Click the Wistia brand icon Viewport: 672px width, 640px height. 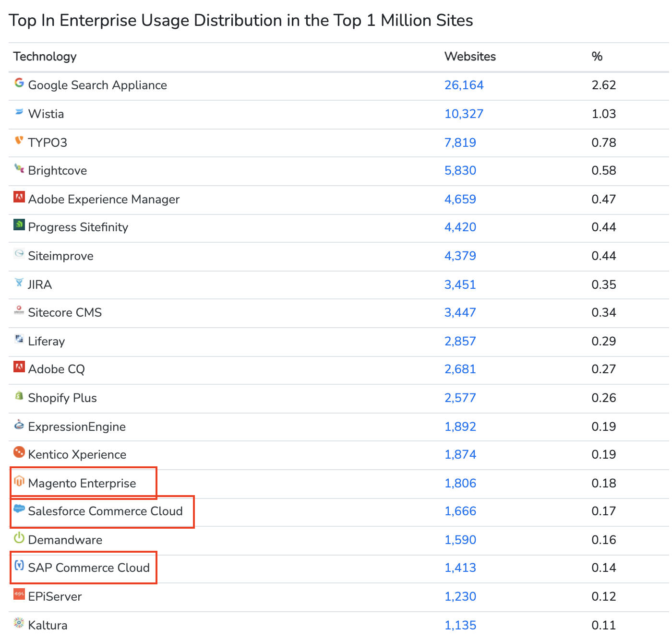19,111
